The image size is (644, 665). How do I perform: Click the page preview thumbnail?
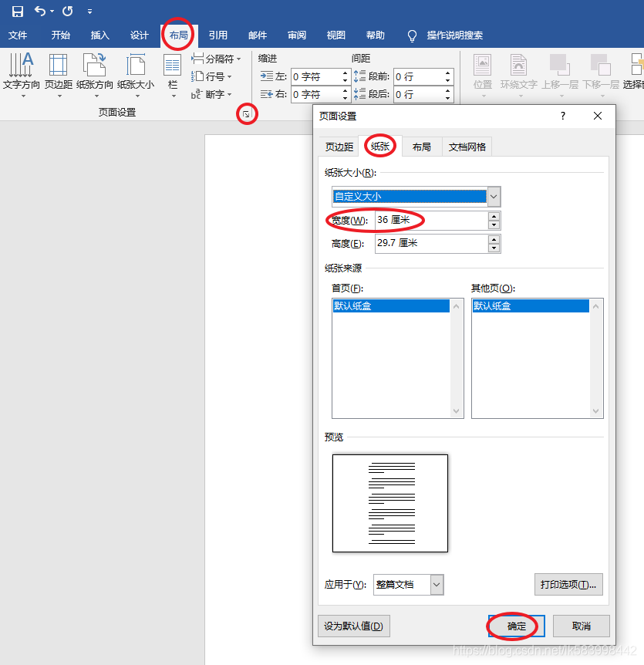390,504
